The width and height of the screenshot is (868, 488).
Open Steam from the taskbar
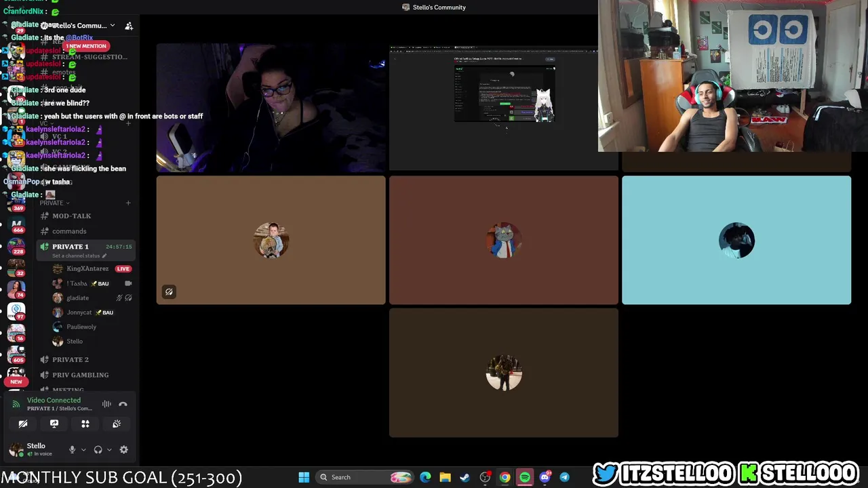465,477
